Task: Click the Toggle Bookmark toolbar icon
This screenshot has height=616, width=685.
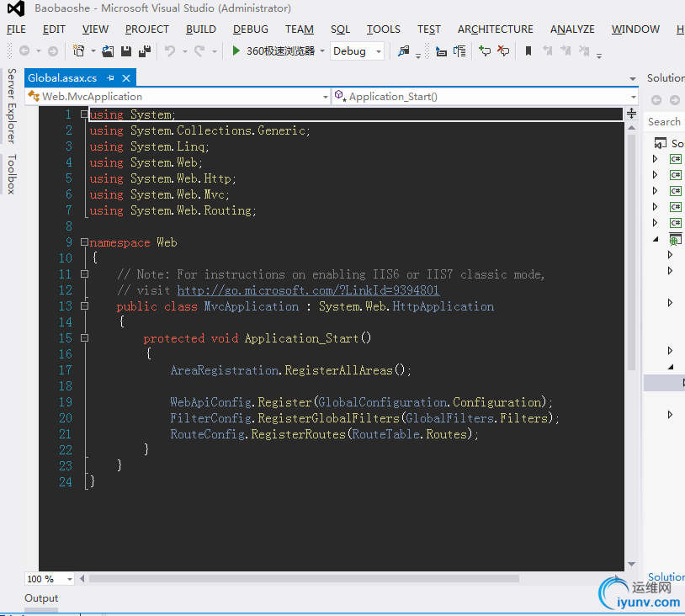Action: pos(528,51)
